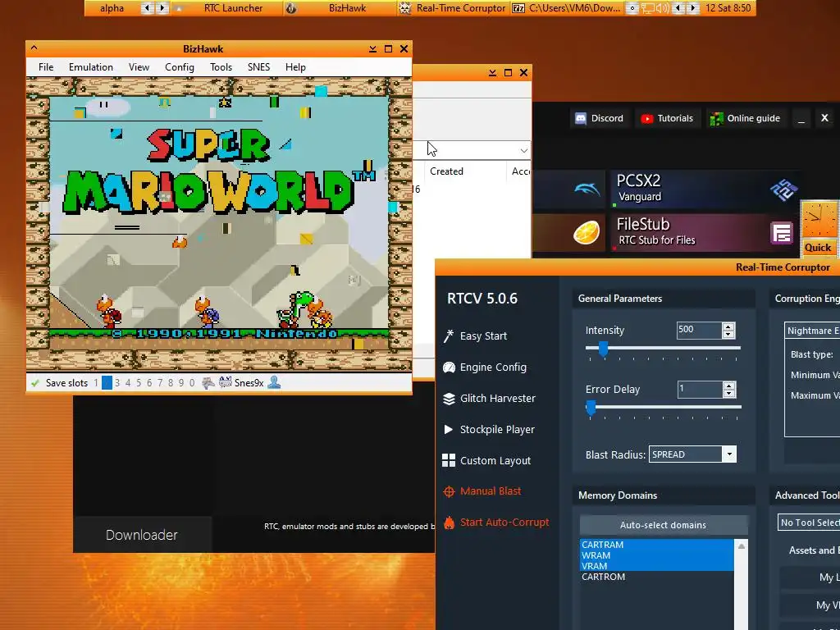The height and width of the screenshot is (630, 840).
Task: Click the PCSX2 logo icon
Action: coord(783,189)
